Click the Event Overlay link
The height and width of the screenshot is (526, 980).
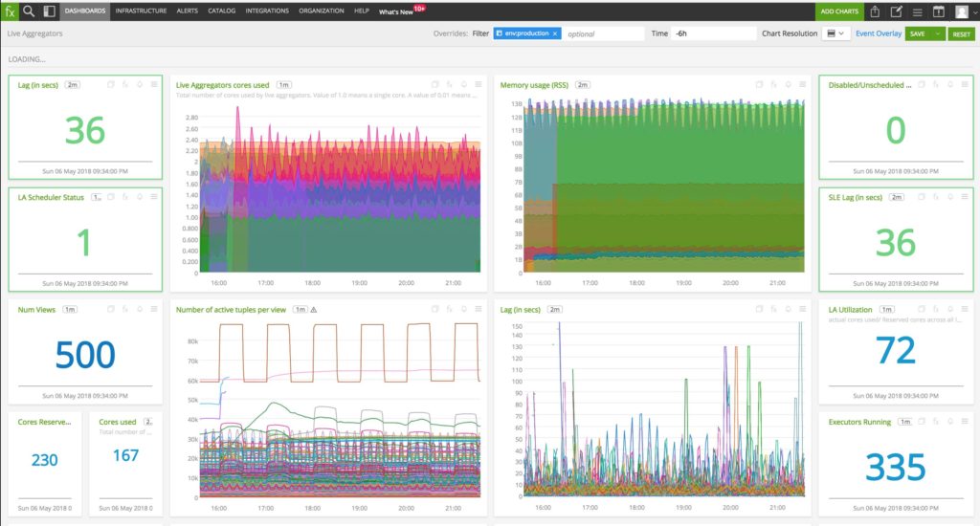[878, 33]
